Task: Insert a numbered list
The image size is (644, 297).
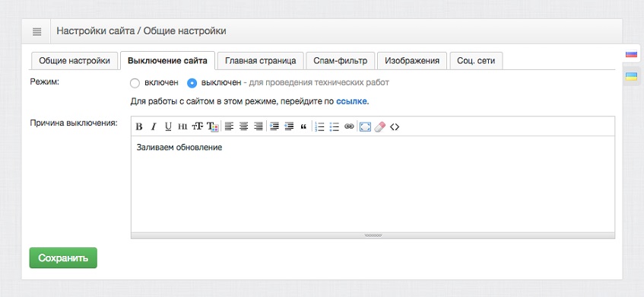Action: 319,126
